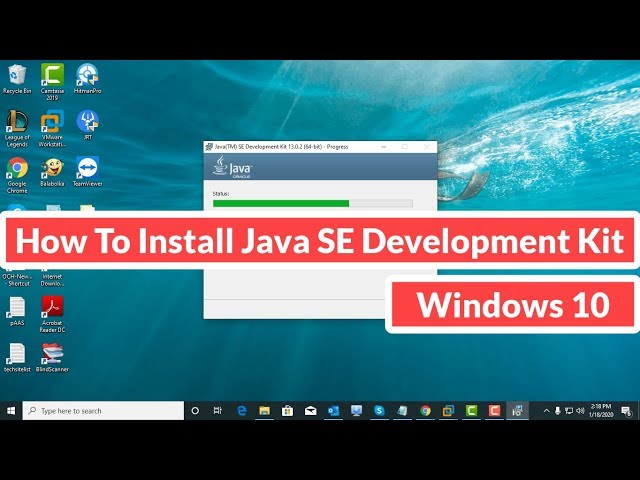The height and width of the screenshot is (480, 640).
Task: Open the network tray icon
Action: pos(569,411)
